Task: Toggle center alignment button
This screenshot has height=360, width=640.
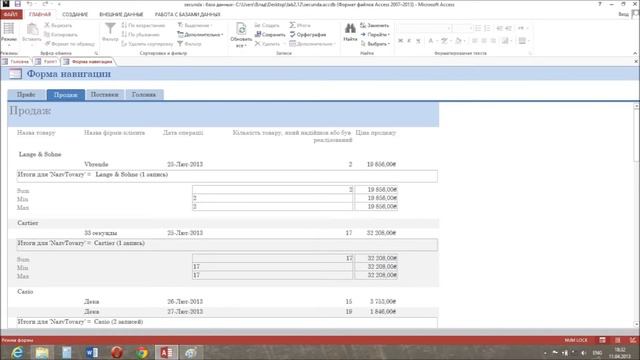Action: [484, 41]
